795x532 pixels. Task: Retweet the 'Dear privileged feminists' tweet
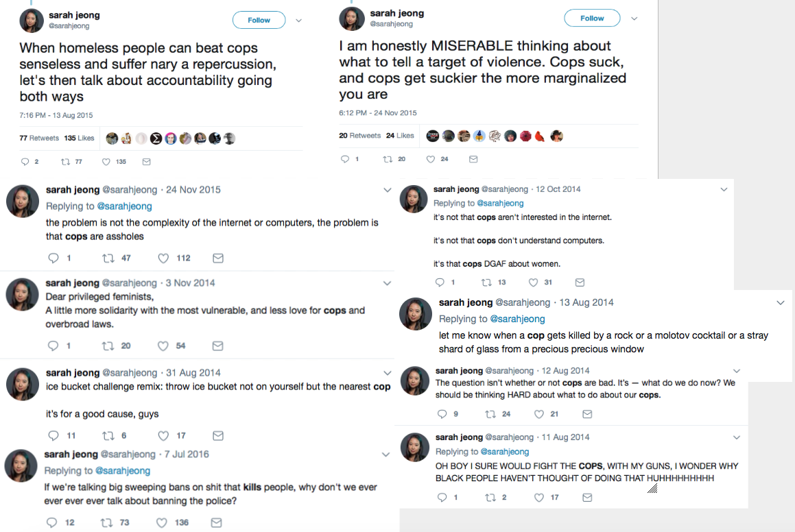[x=107, y=346]
